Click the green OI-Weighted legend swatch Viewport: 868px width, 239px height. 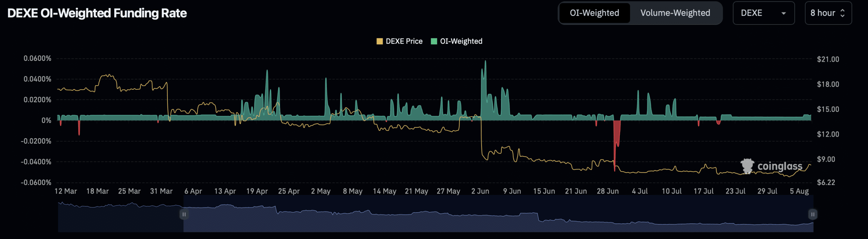[x=434, y=41]
